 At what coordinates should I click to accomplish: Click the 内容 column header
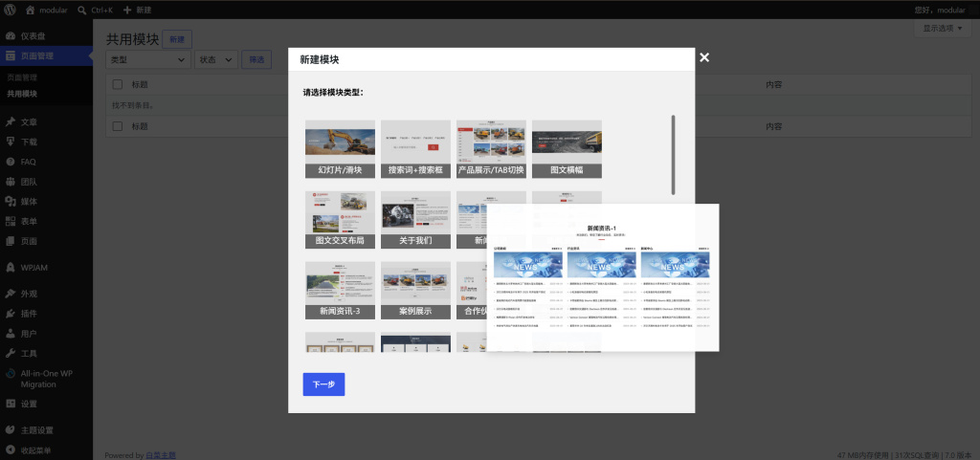click(x=773, y=85)
